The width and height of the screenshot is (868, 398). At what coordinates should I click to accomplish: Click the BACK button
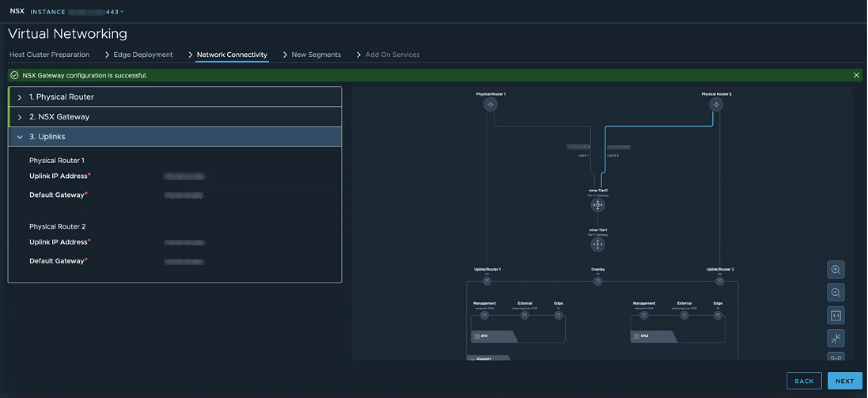(x=804, y=381)
